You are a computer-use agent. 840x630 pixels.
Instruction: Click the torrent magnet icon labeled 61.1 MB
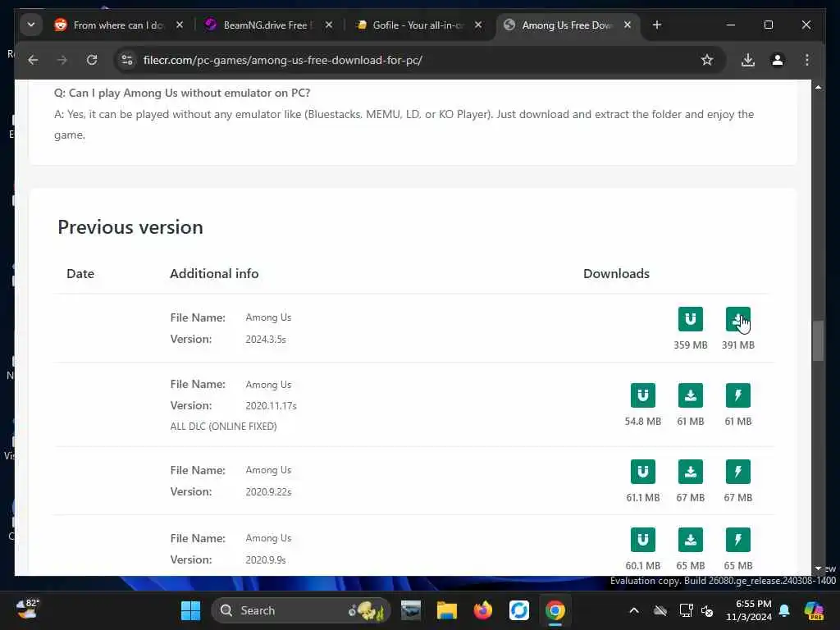coord(642,472)
